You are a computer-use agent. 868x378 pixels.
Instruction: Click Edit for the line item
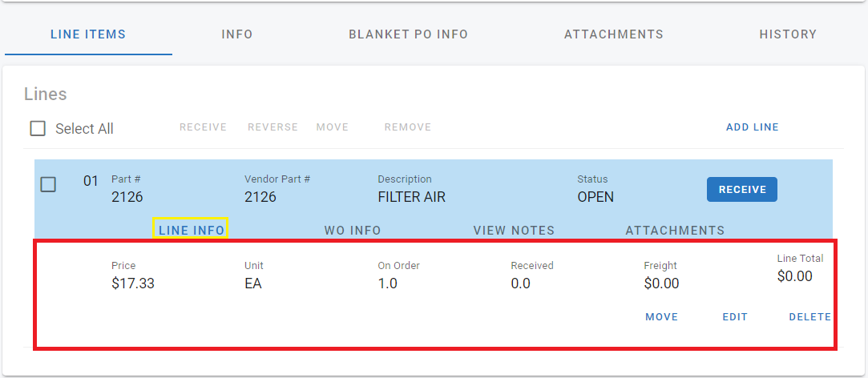[x=735, y=317]
